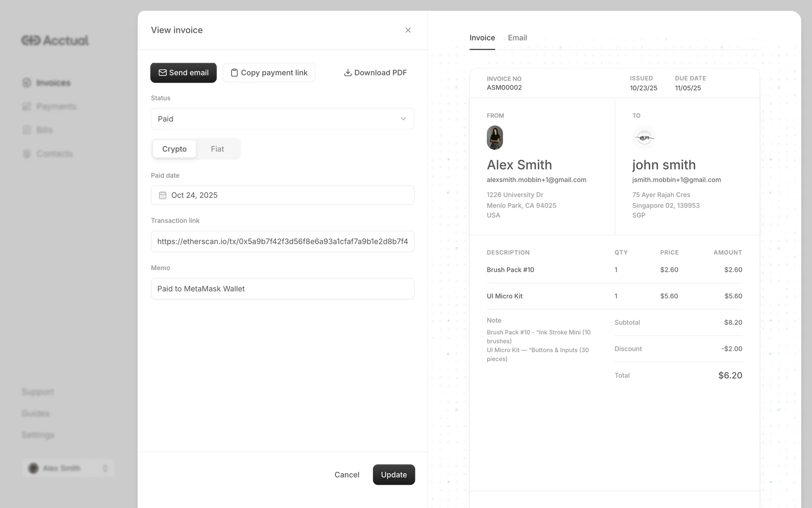This screenshot has width=812, height=508.
Task: Click into the Transaction link field
Action: [x=282, y=241]
